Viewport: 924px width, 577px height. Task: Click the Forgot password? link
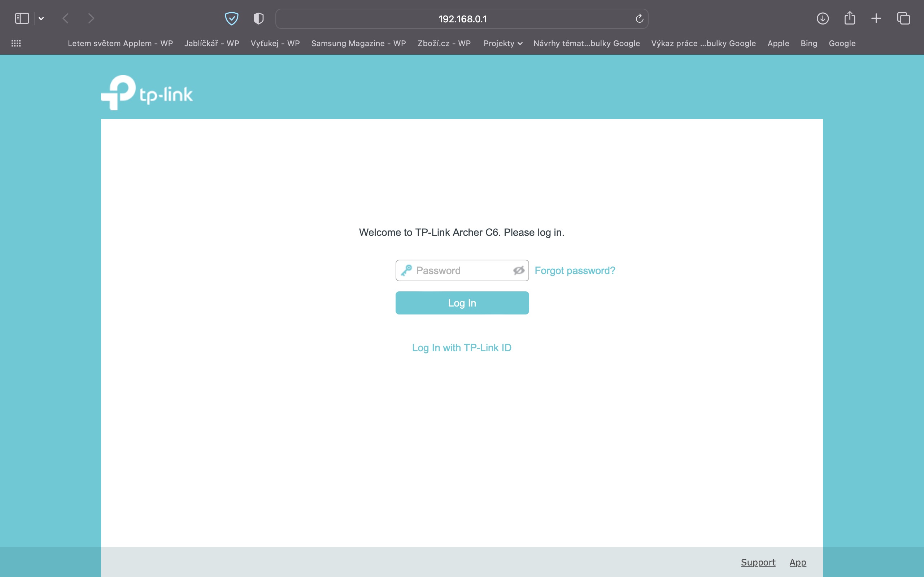click(575, 270)
